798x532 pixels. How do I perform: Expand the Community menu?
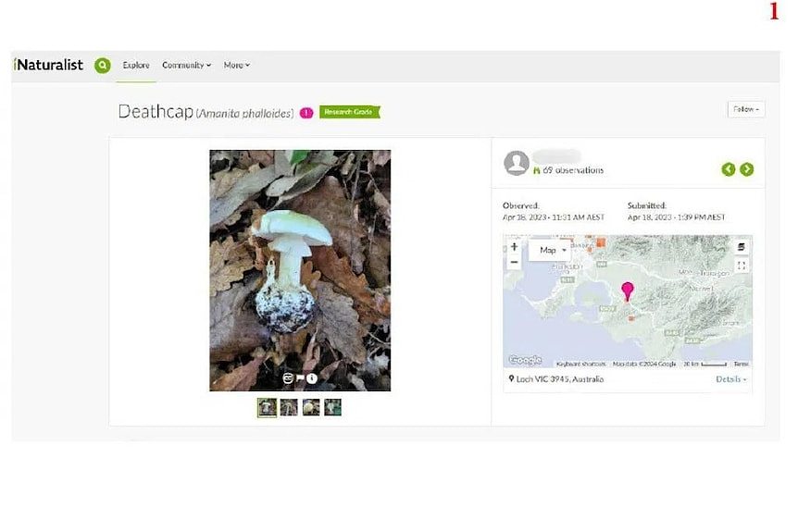[186, 65]
